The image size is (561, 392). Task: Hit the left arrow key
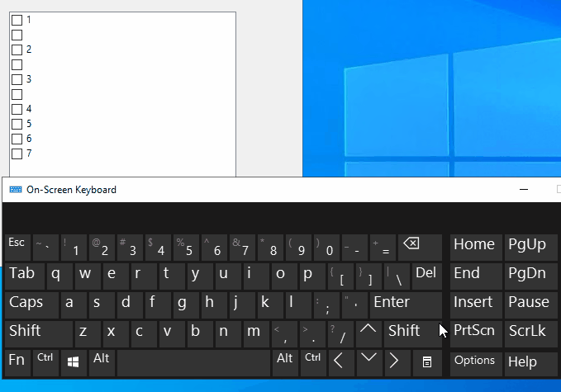point(340,362)
